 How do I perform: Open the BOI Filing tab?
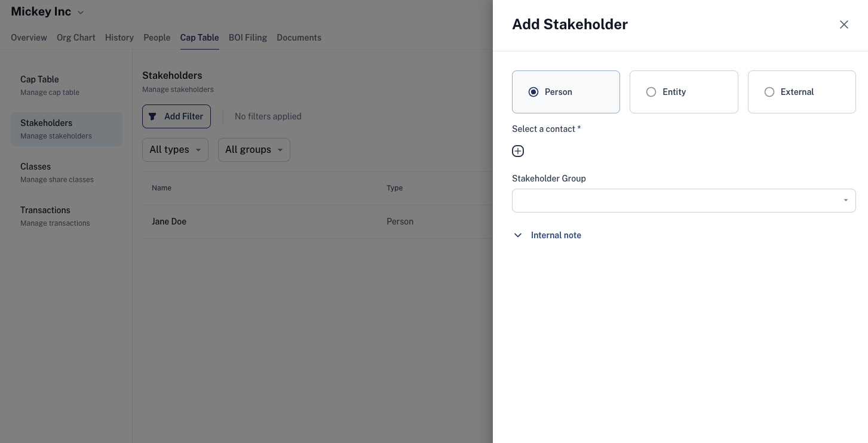click(248, 38)
